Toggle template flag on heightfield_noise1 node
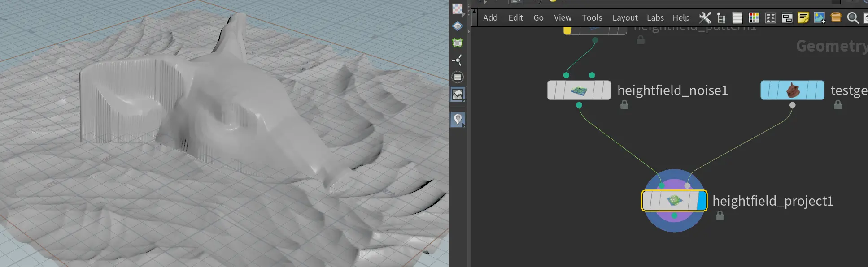868x267 pixels. point(598,90)
